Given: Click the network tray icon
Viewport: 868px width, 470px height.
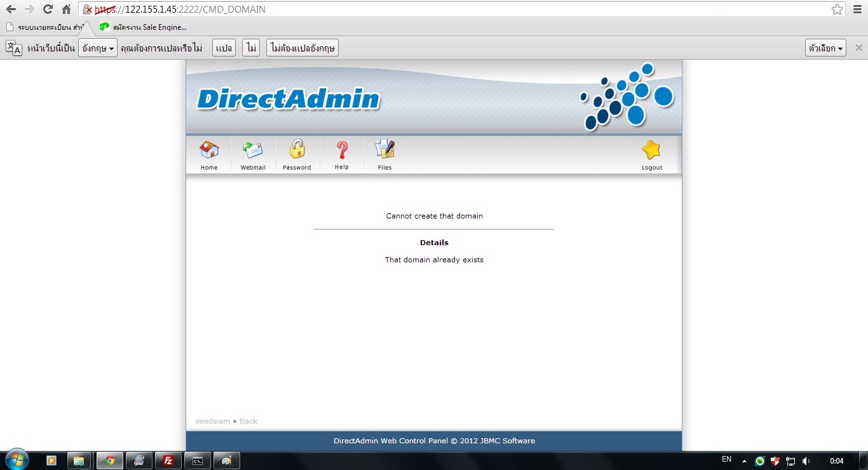Looking at the screenshot, I should [x=790, y=461].
